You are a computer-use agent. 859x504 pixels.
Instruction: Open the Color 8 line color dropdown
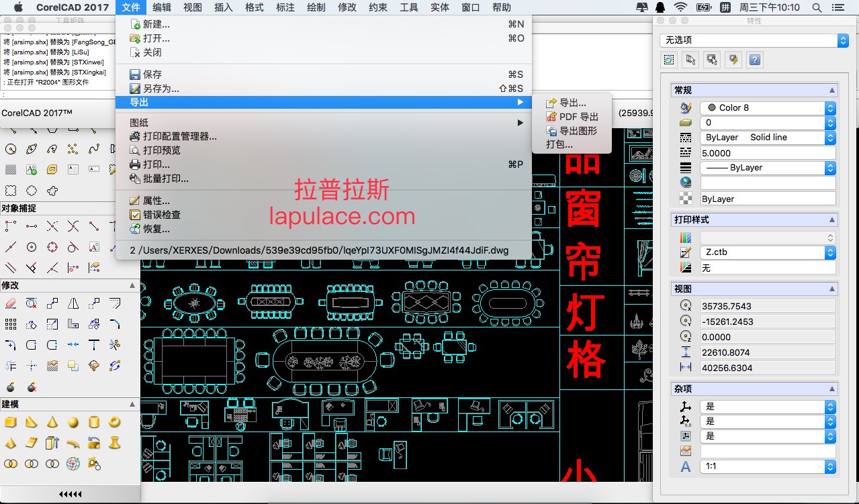[x=768, y=107]
